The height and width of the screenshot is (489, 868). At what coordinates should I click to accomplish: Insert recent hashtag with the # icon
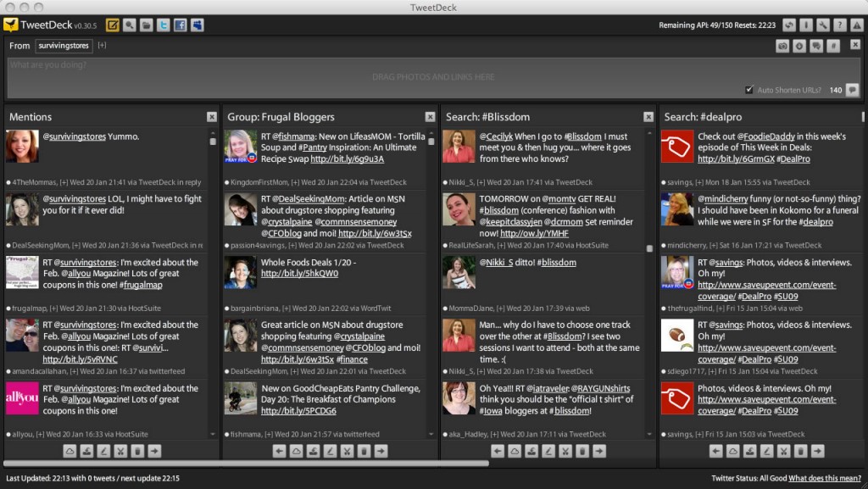[833, 46]
